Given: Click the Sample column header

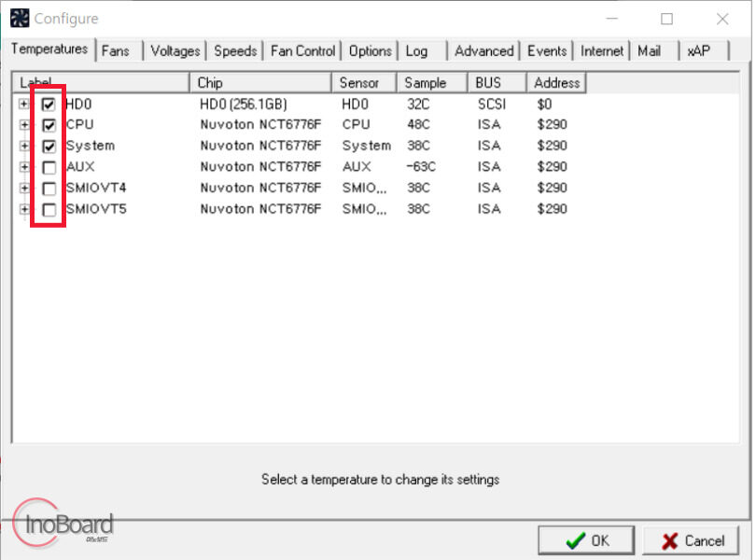Looking at the screenshot, I should click(432, 82).
